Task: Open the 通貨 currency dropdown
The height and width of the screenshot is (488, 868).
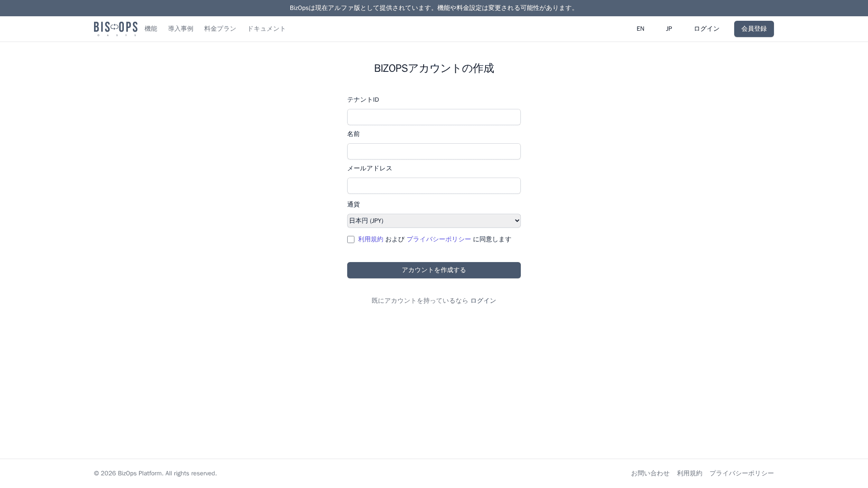Action: click(x=434, y=221)
